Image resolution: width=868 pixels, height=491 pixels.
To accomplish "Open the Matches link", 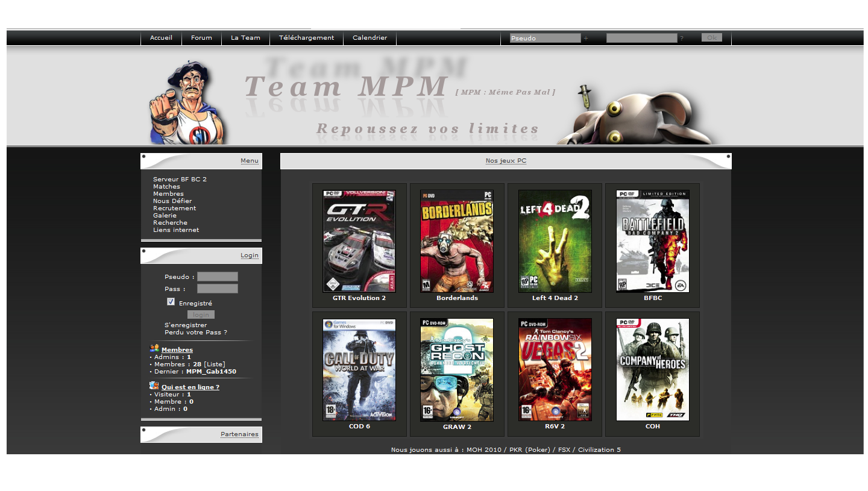I will 166,187.
